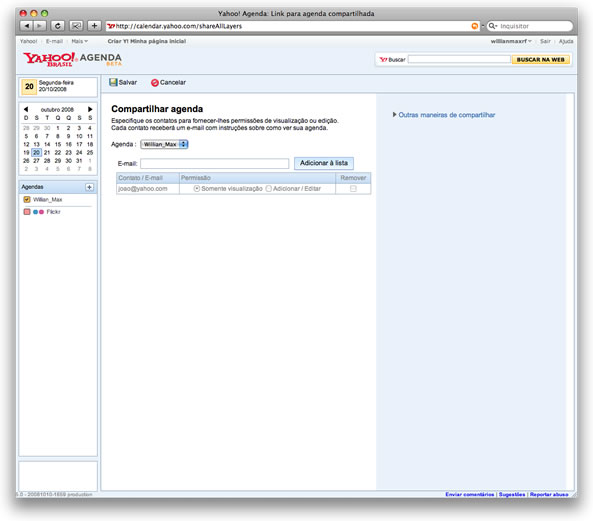Click the BUSCAR NA WEB button

[x=540, y=59]
